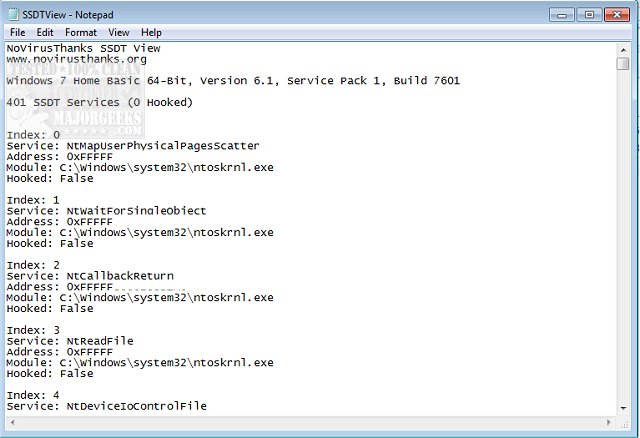Image resolution: width=640 pixels, height=438 pixels.
Task: Click the Module line under NtCallbackReturn
Action: [x=140, y=297]
